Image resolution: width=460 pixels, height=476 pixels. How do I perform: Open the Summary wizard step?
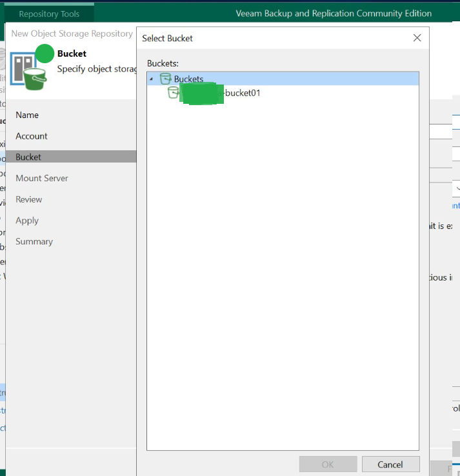pos(34,242)
